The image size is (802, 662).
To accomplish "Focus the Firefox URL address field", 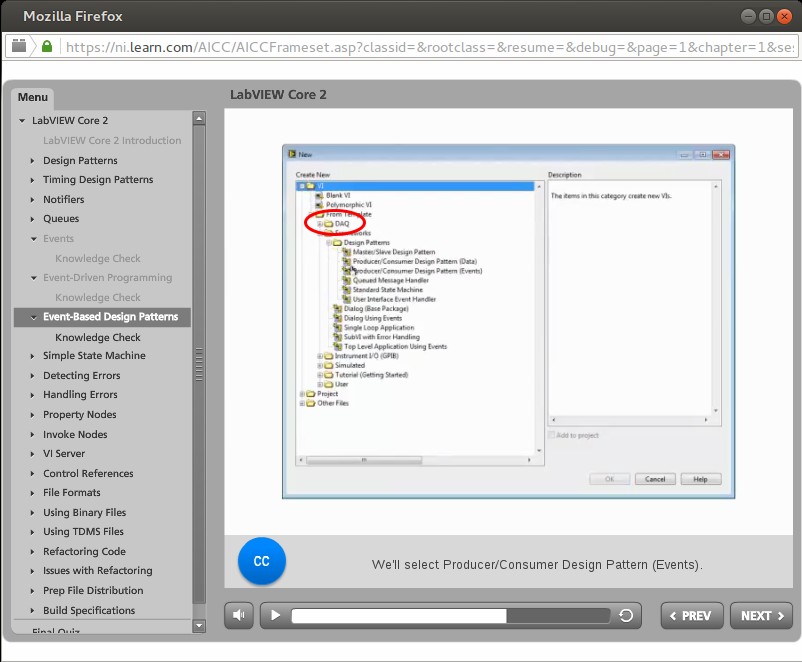I will [x=430, y=47].
